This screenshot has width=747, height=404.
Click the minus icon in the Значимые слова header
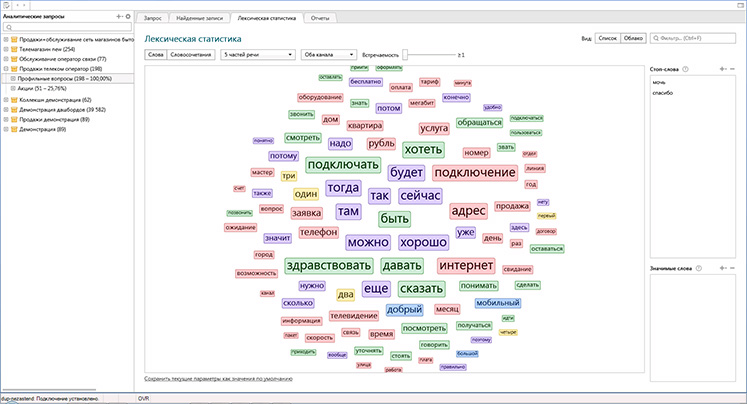pyautogui.click(x=732, y=268)
